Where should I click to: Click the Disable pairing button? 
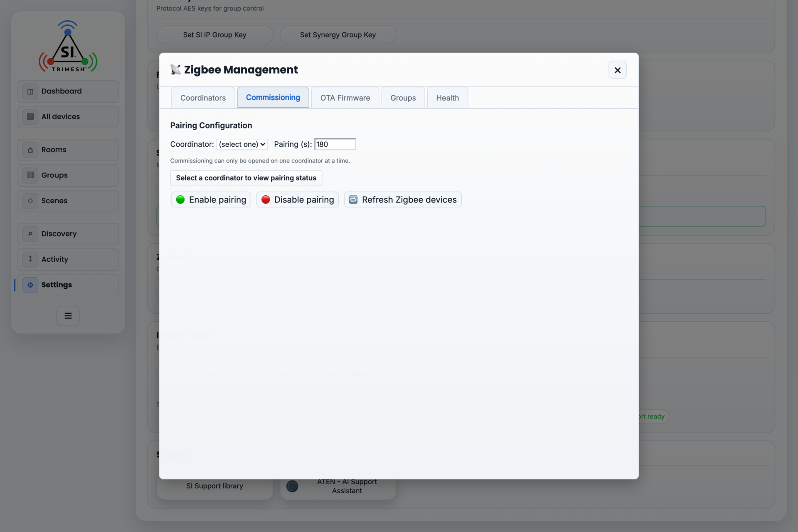tap(298, 199)
